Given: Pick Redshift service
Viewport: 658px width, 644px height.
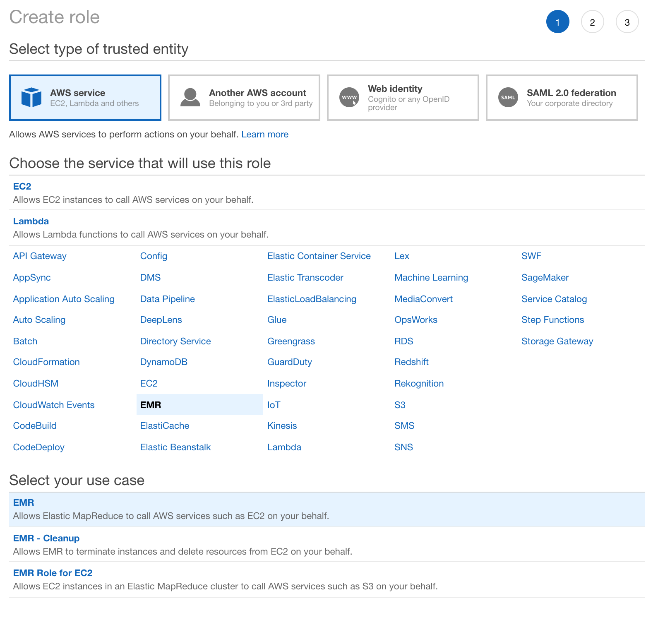Looking at the screenshot, I should pyautogui.click(x=411, y=362).
